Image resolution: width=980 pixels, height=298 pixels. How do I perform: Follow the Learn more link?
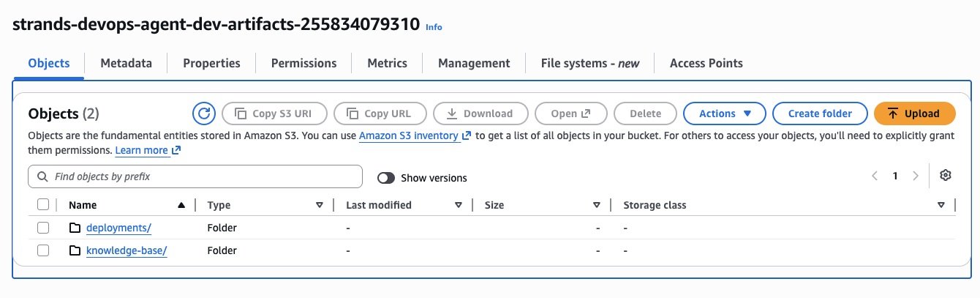pos(148,150)
